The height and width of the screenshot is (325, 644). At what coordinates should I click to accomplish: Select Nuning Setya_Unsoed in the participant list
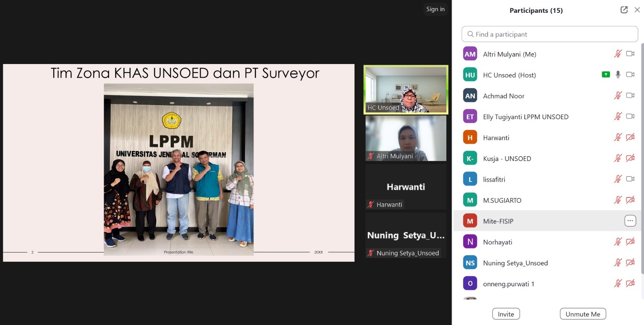click(x=515, y=263)
